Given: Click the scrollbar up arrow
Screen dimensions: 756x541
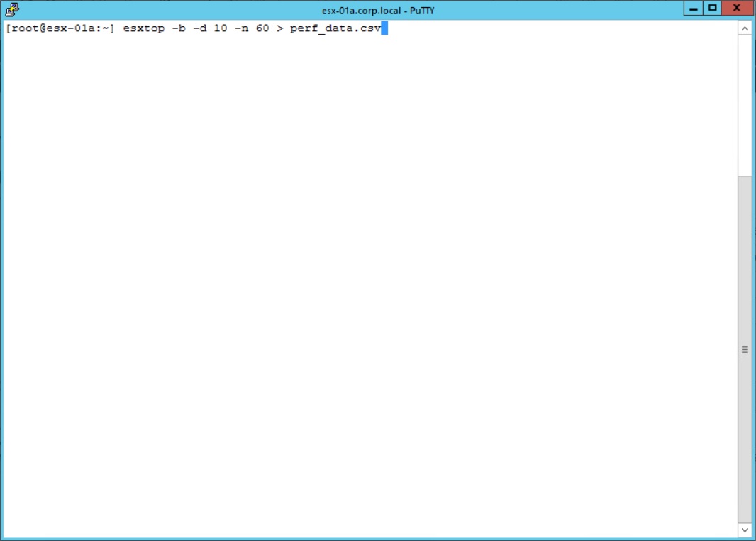Looking at the screenshot, I should pyautogui.click(x=745, y=28).
